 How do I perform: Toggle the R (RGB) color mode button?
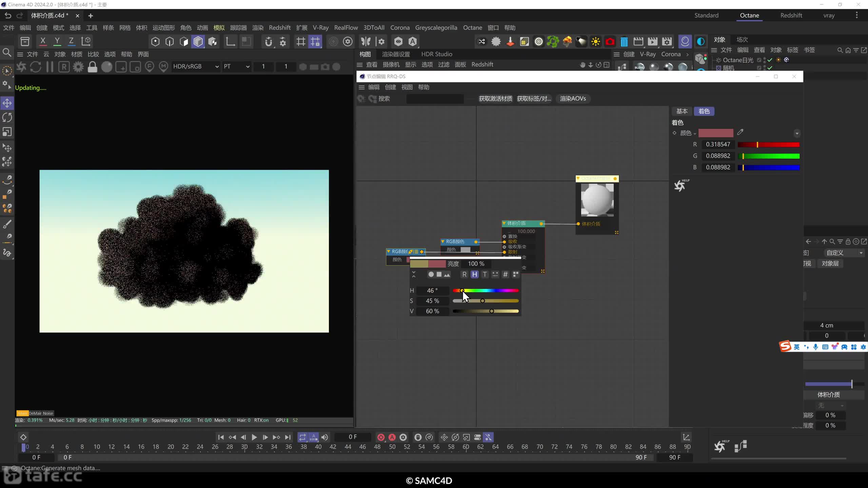point(465,274)
